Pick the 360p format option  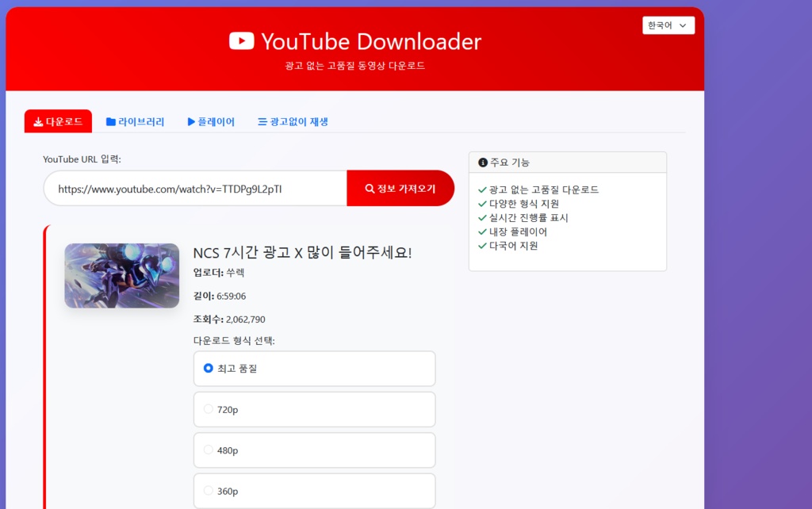(x=314, y=490)
